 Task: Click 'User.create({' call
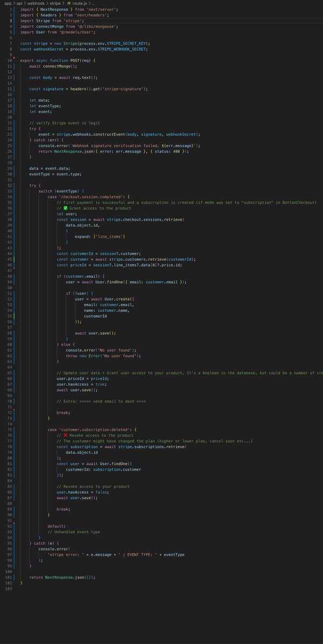point(119,299)
